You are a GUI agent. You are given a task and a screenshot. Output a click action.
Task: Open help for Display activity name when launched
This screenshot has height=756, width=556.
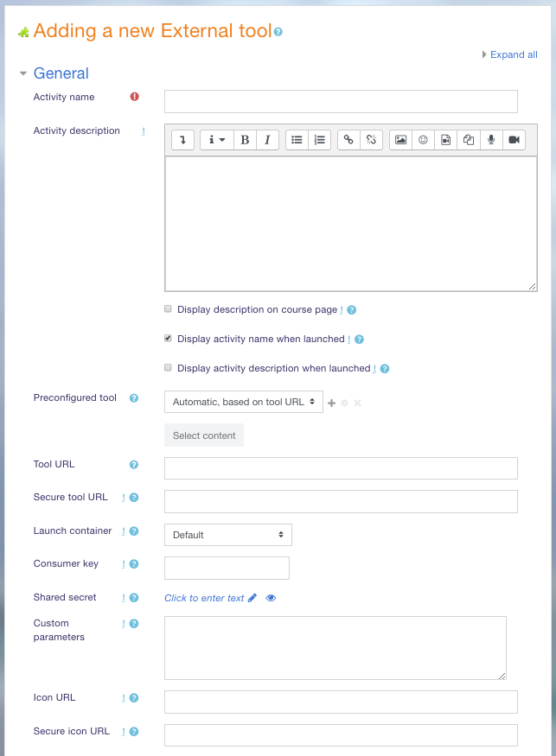click(359, 340)
